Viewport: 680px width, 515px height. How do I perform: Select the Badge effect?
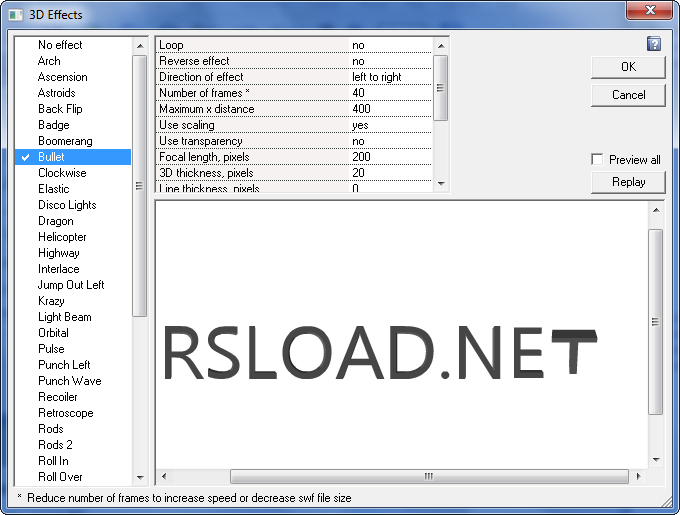[73, 125]
